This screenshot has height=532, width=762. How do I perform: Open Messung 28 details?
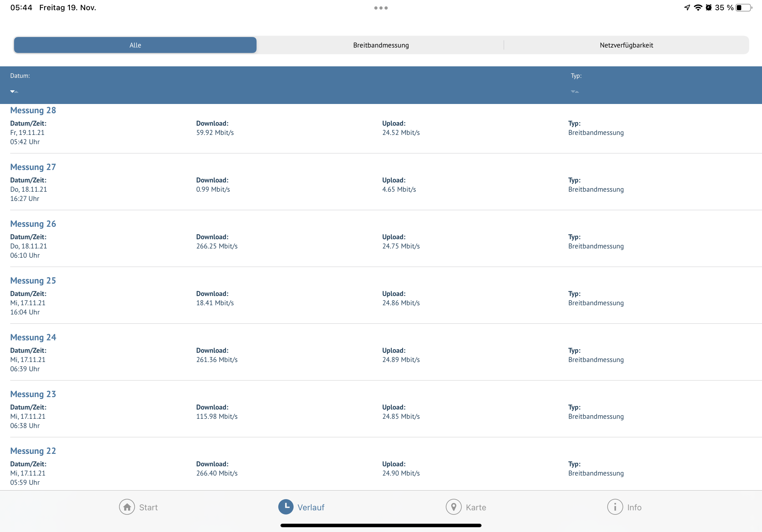(x=33, y=110)
